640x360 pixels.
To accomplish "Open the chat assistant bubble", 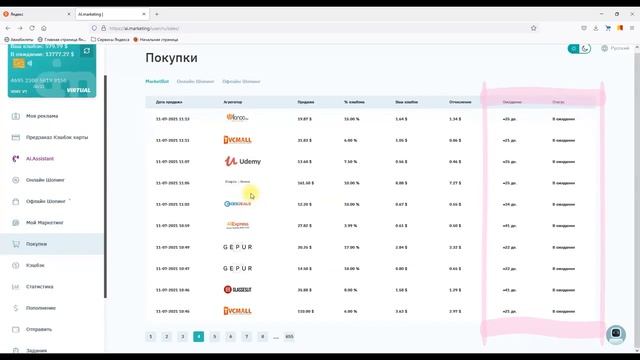I will [x=616, y=334].
